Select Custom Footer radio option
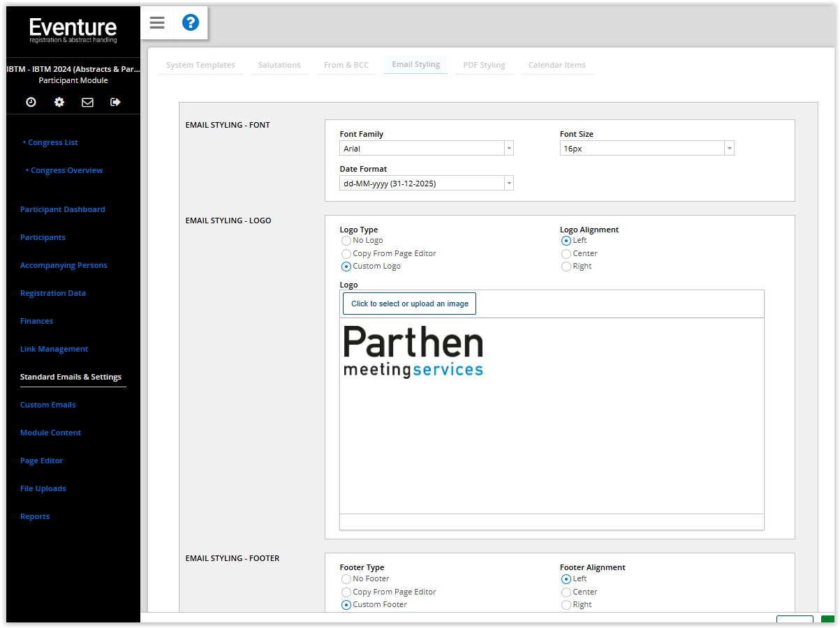The height and width of the screenshot is (628, 840). tap(346, 605)
